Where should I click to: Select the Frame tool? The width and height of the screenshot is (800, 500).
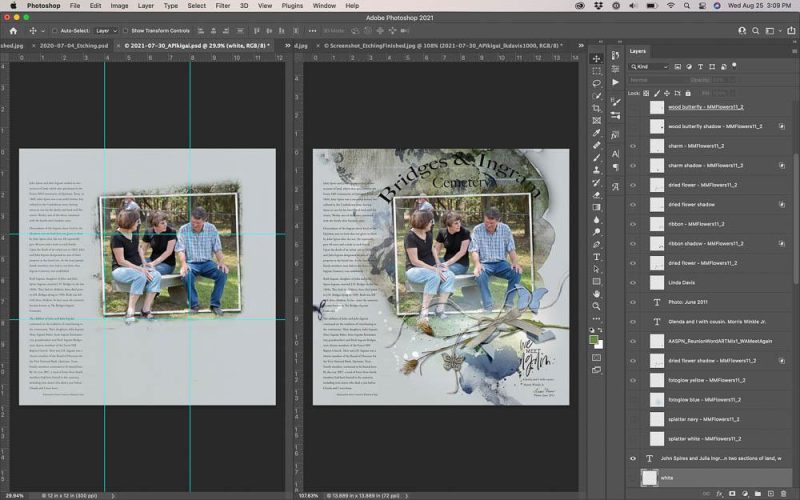[x=596, y=120]
